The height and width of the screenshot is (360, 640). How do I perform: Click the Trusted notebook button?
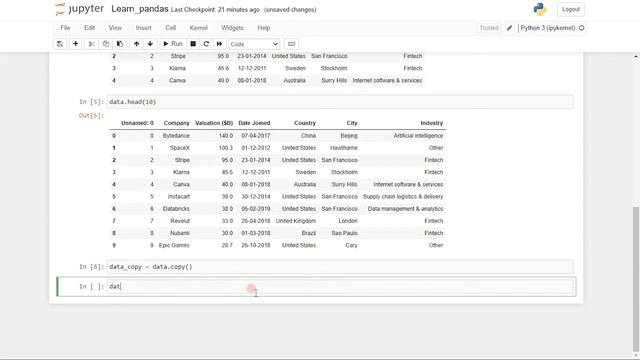(489, 28)
